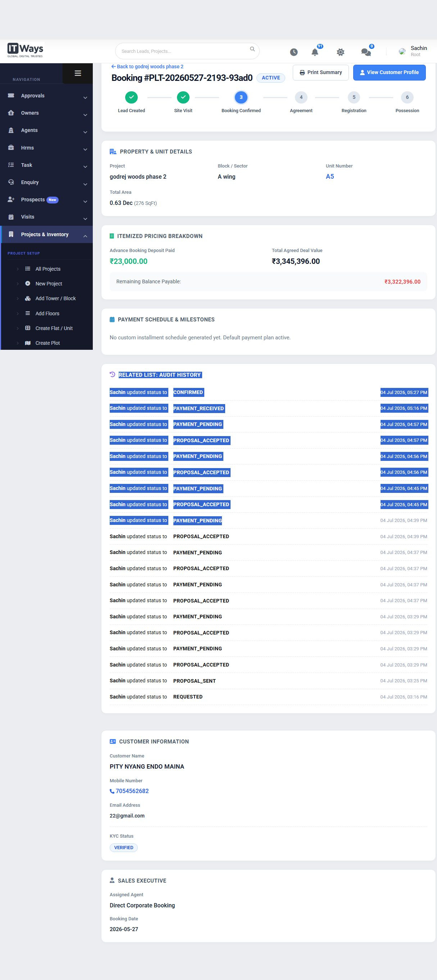Follow Back to godrej woods phase 2 link

147,67
